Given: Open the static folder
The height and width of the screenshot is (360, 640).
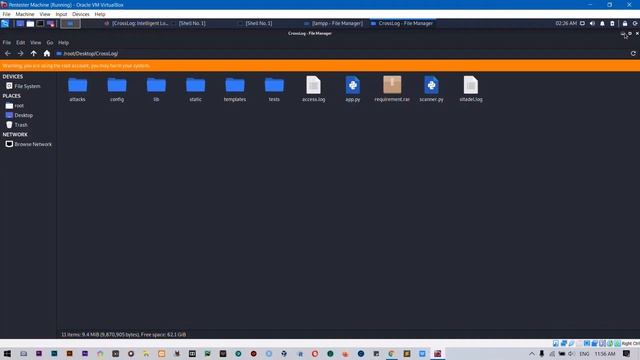Looking at the screenshot, I should (x=196, y=89).
